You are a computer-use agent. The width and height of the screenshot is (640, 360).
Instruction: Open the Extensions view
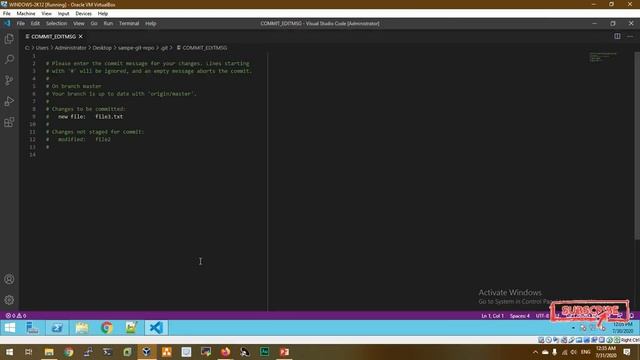[9, 122]
